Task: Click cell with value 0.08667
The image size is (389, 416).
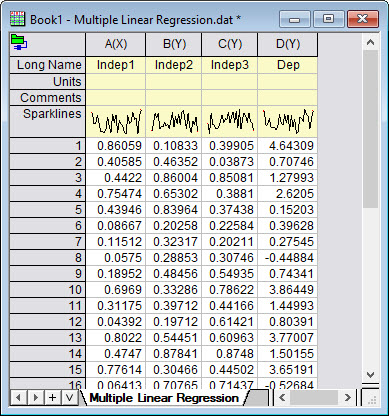Action: [116, 226]
